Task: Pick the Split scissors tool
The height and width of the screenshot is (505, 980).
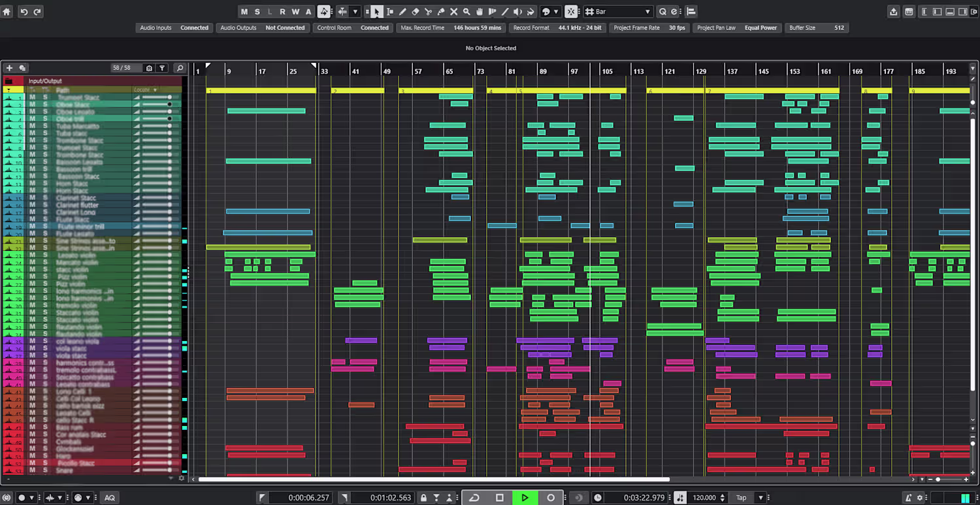Action: [428, 12]
